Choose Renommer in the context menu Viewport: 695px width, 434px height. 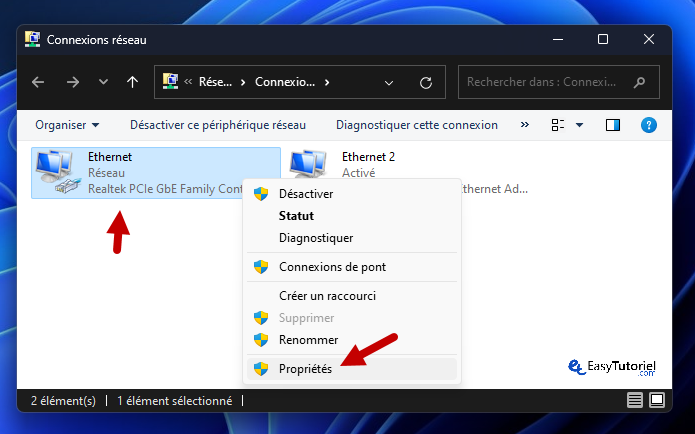(352, 340)
